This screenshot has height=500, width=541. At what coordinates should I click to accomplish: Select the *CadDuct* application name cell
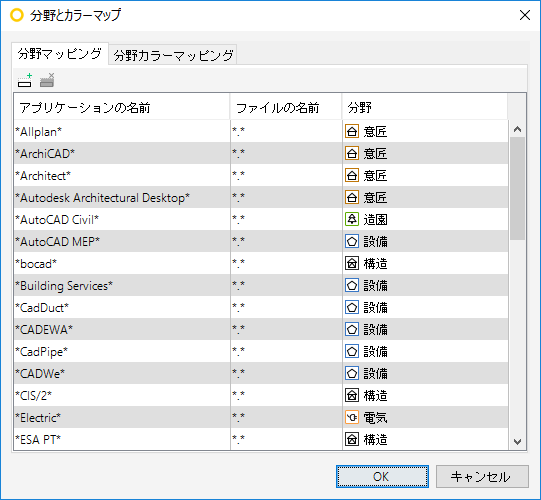pyautogui.click(x=122, y=307)
